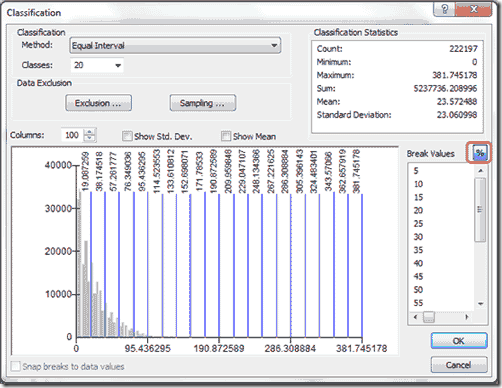Select break value 55 in list

pos(418,303)
